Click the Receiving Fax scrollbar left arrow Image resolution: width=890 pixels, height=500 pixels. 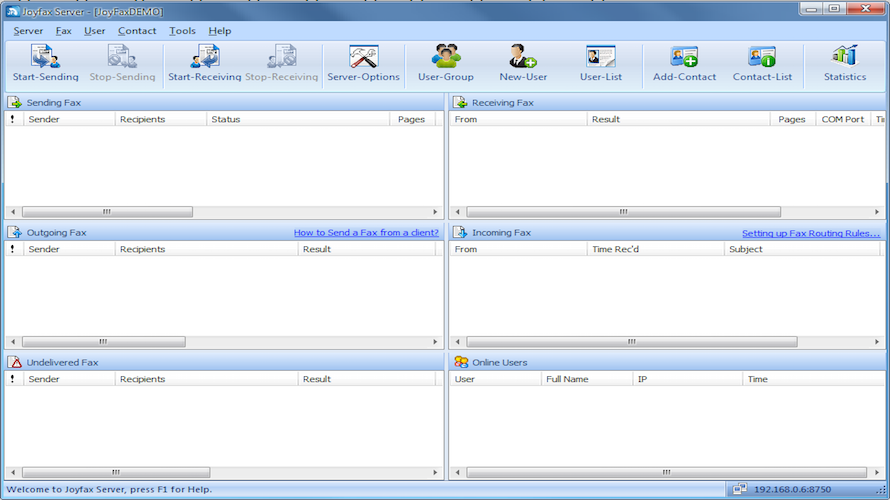[457, 212]
